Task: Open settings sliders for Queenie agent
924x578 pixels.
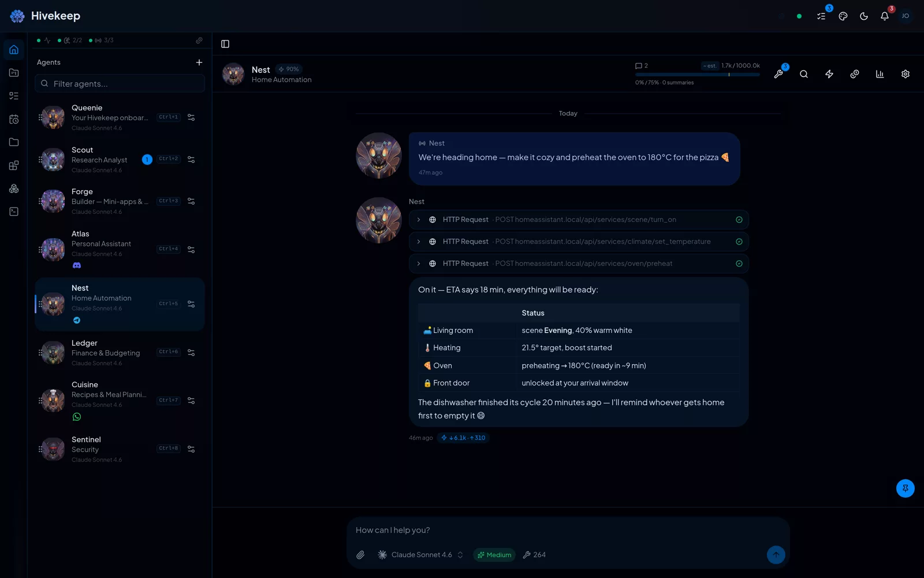Action: click(x=191, y=117)
